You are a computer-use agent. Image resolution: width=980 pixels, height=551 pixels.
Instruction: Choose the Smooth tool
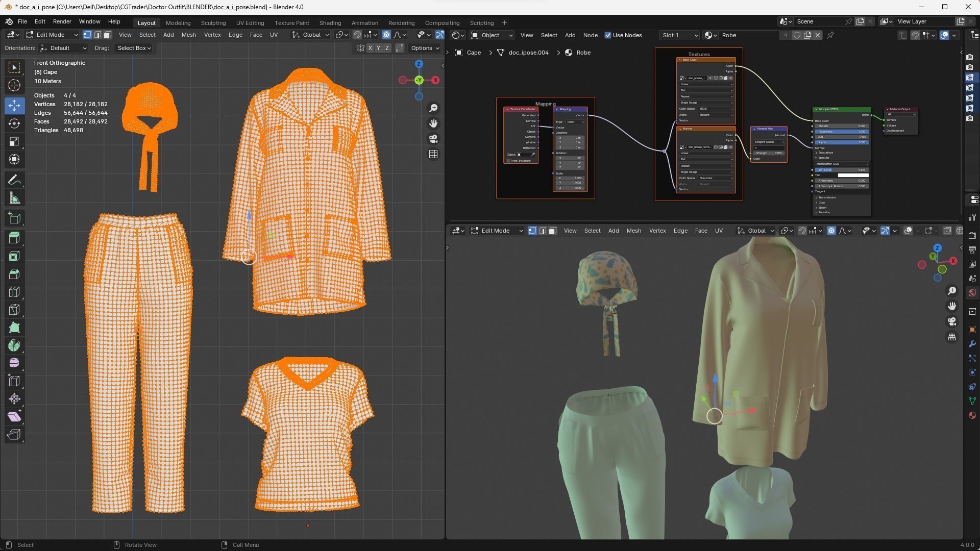coord(14,363)
